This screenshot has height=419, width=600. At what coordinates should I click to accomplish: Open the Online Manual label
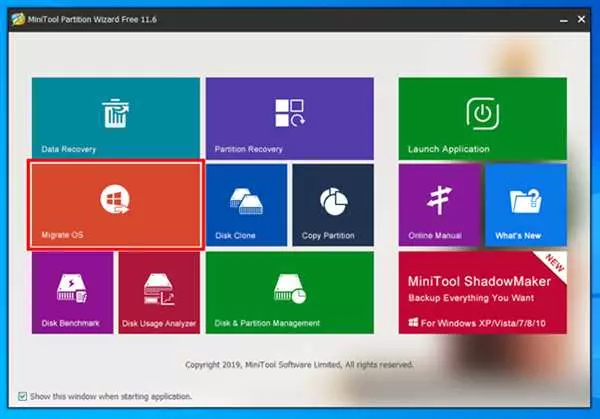click(x=435, y=236)
